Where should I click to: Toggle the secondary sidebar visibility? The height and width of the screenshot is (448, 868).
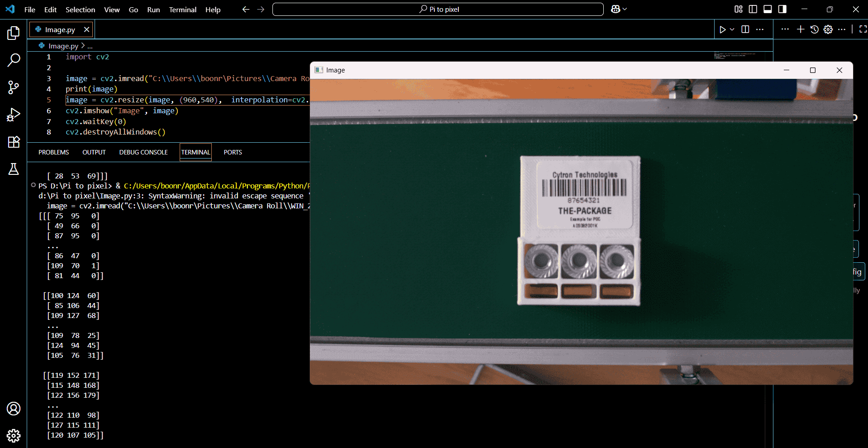(782, 9)
